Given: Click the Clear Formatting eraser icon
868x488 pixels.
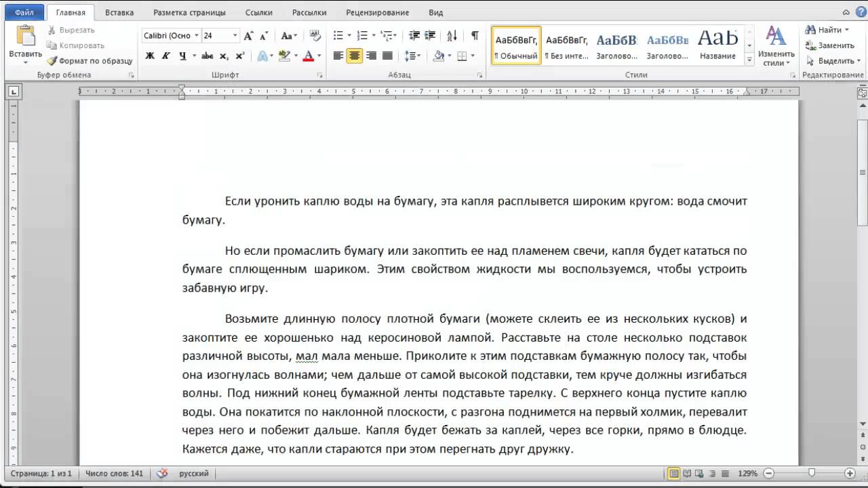Looking at the screenshot, I should (x=315, y=36).
